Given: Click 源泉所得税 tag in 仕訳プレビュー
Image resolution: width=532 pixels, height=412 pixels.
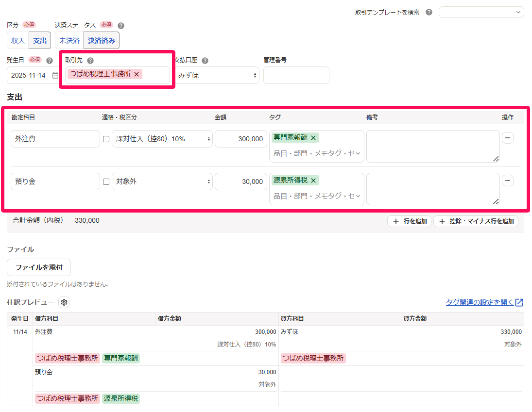Looking at the screenshot, I should (x=121, y=398).
